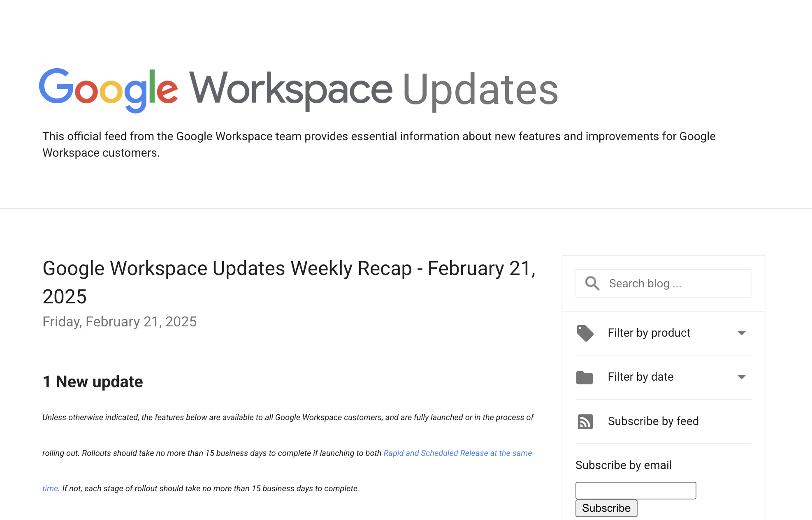Click the '1 New update' heading
This screenshot has width=812, height=520.
tap(93, 381)
